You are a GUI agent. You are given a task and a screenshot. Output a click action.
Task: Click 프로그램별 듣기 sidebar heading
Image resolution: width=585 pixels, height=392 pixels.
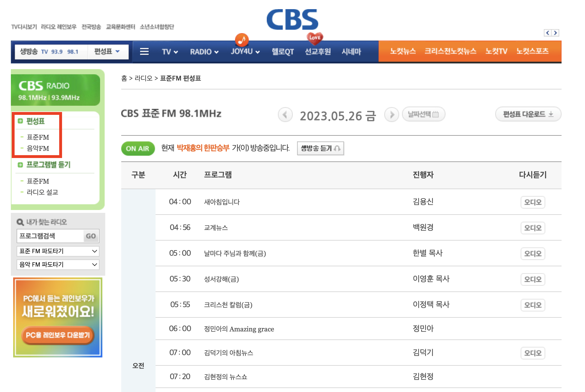click(48, 165)
